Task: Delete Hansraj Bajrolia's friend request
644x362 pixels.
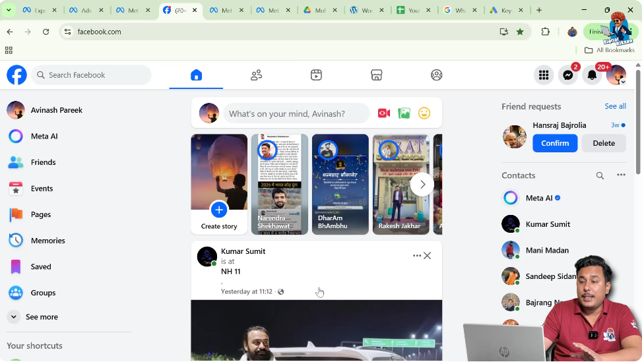Action: 604,143
